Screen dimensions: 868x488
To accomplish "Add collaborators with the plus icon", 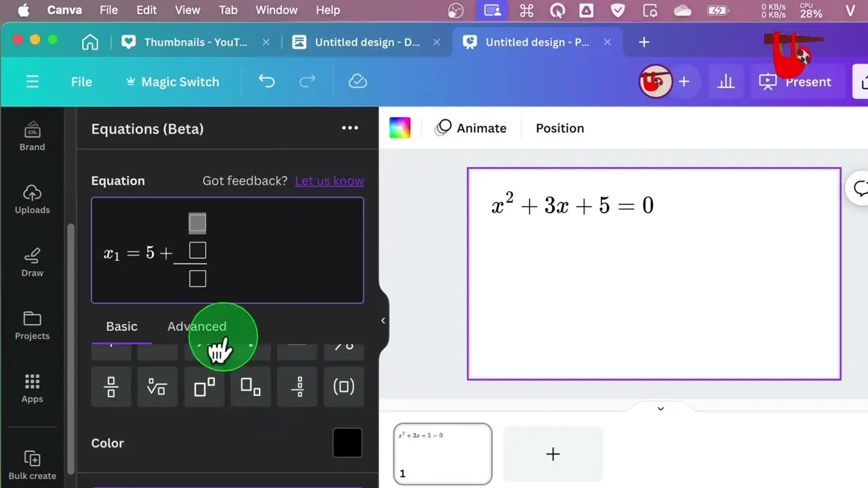I will [684, 82].
